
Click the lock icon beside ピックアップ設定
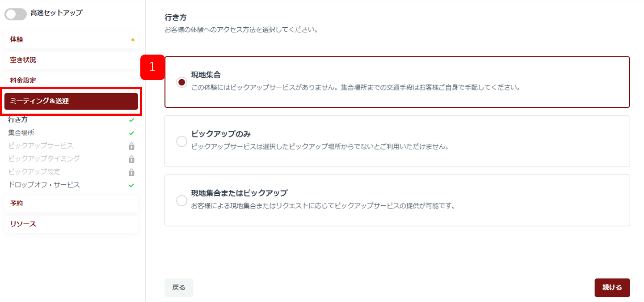[131, 172]
